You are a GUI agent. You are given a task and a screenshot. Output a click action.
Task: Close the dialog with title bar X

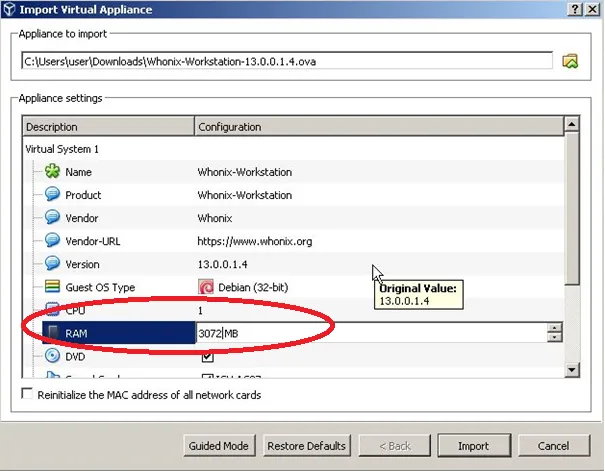(x=593, y=9)
